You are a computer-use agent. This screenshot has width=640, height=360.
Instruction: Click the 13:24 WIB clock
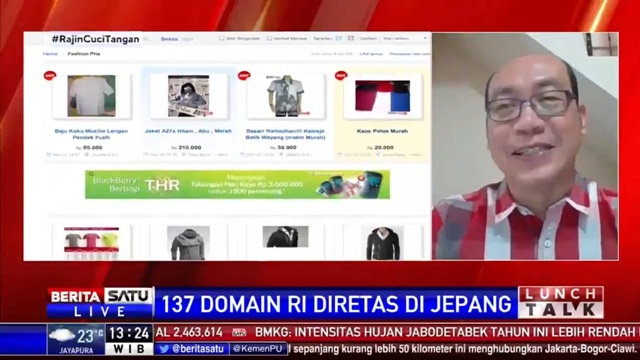[x=129, y=340]
